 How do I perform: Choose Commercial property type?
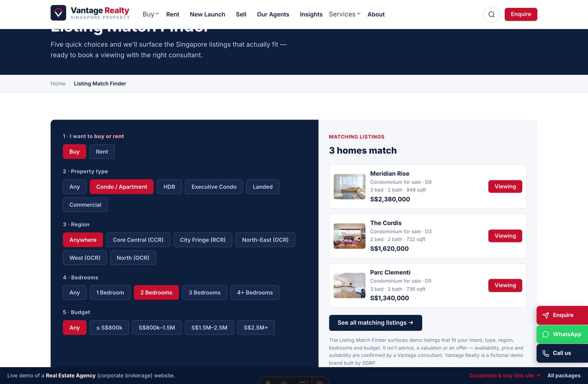85,205
